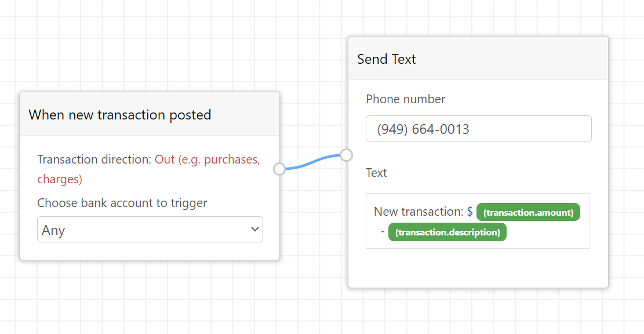Screen dimensions: 644x334
Task: Click the 'Phone number' field label
Action: point(405,99)
